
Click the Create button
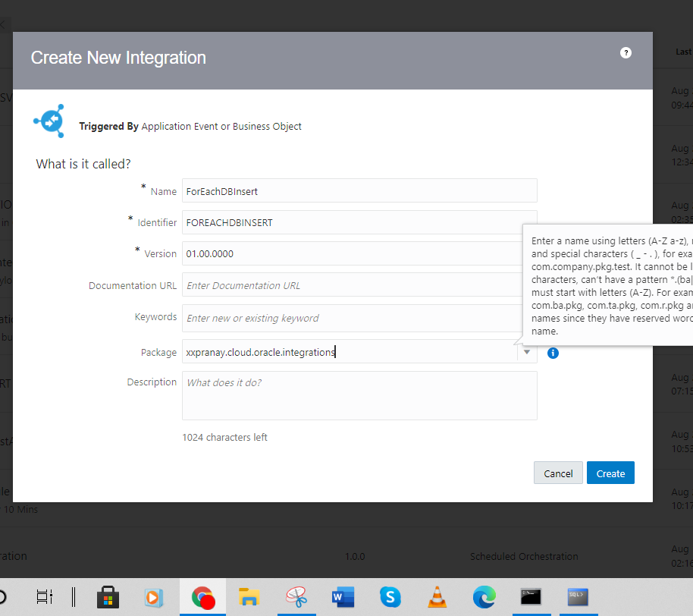click(610, 473)
